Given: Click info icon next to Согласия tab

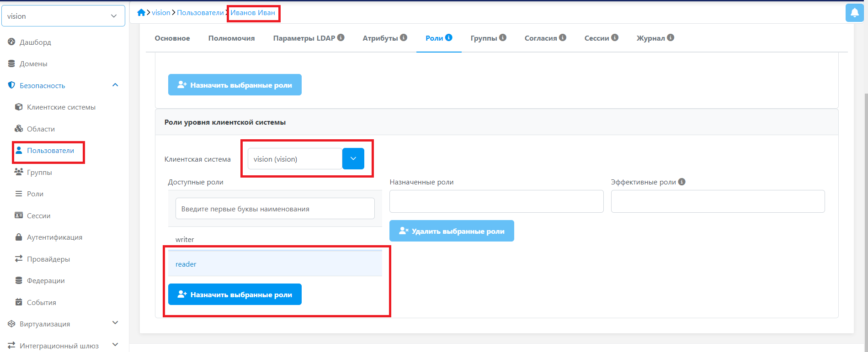Looking at the screenshot, I should (x=563, y=38).
